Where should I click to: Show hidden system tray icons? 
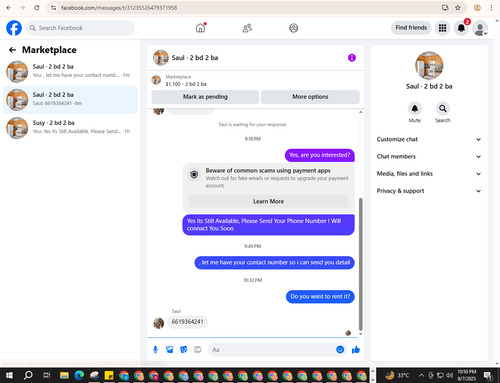point(421,376)
